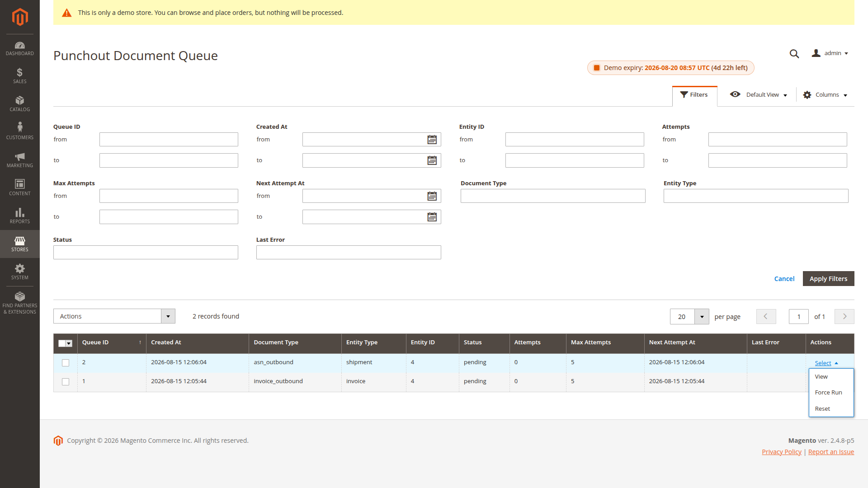Open Find Partners & Extensions
The image size is (868, 488).
pyautogui.click(x=20, y=304)
